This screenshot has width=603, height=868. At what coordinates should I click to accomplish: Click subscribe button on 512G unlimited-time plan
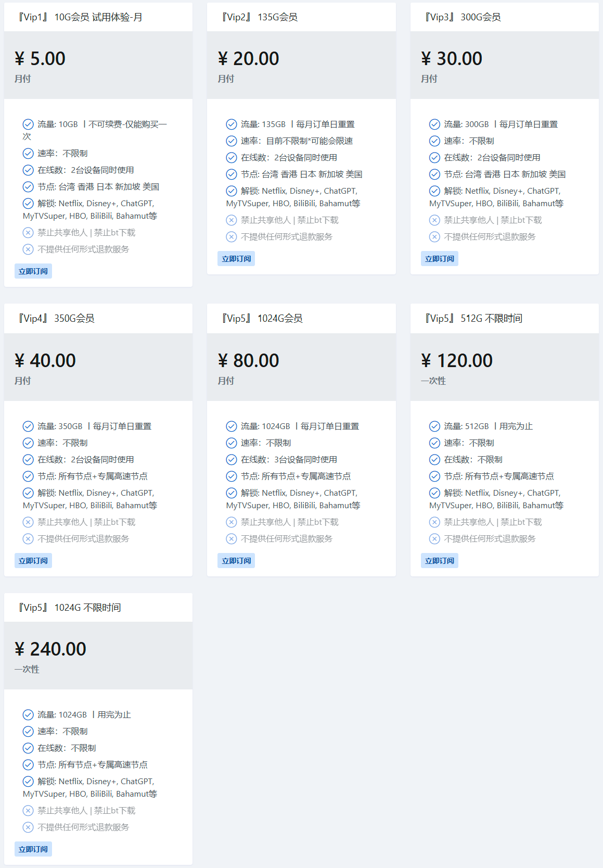440,561
